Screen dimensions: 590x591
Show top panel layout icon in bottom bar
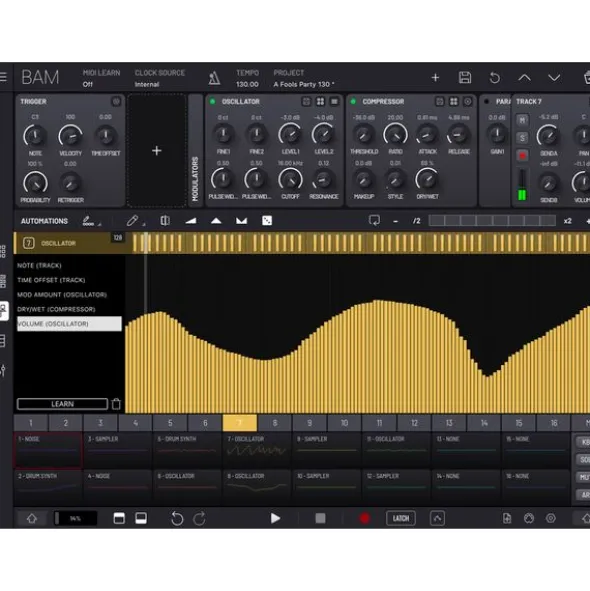click(119, 518)
